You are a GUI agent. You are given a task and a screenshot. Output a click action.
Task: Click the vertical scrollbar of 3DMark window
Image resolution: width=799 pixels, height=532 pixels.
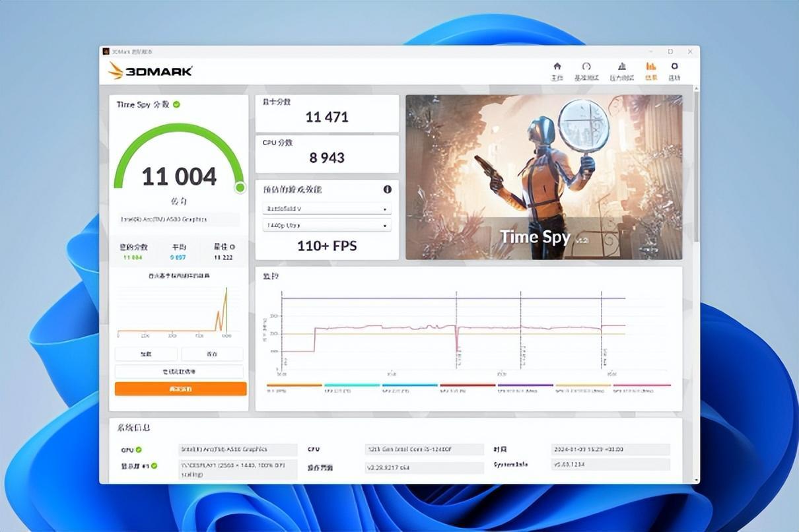pos(696,165)
